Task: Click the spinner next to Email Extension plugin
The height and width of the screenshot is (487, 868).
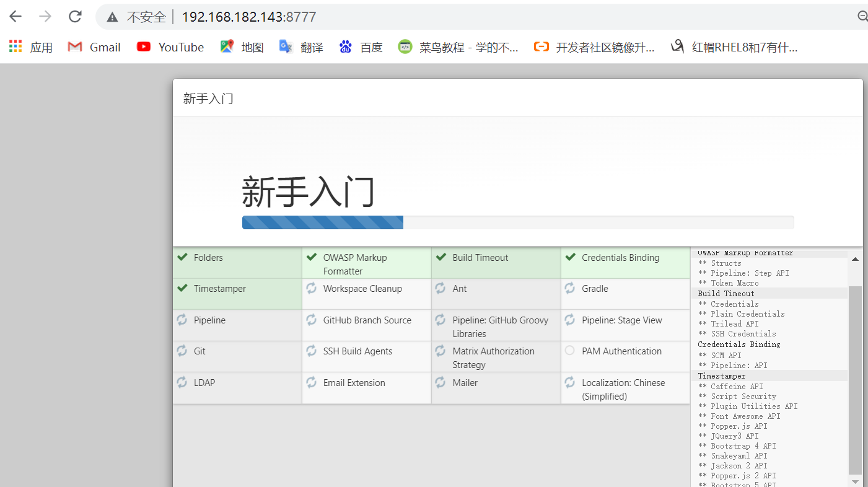Action: click(311, 382)
